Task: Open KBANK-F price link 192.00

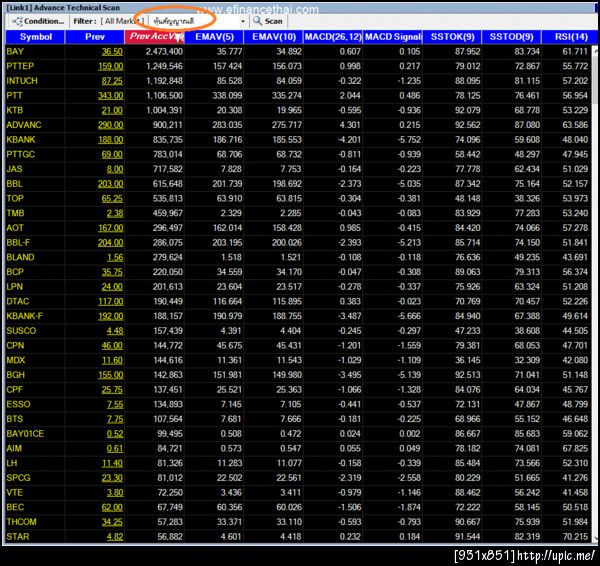Action: point(111,316)
